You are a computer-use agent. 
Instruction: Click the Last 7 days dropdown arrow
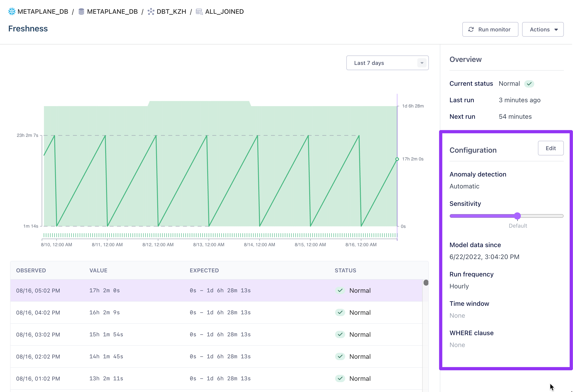(x=422, y=63)
